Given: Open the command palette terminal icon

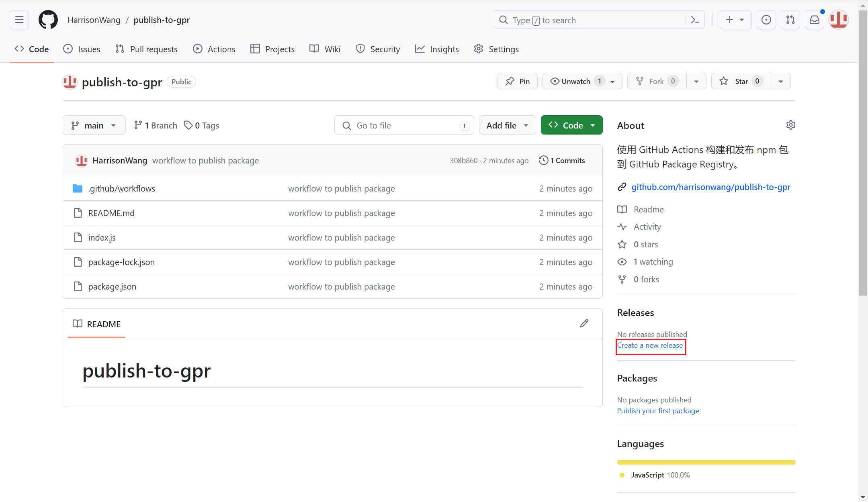Looking at the screenshot, I should point(696,19).
